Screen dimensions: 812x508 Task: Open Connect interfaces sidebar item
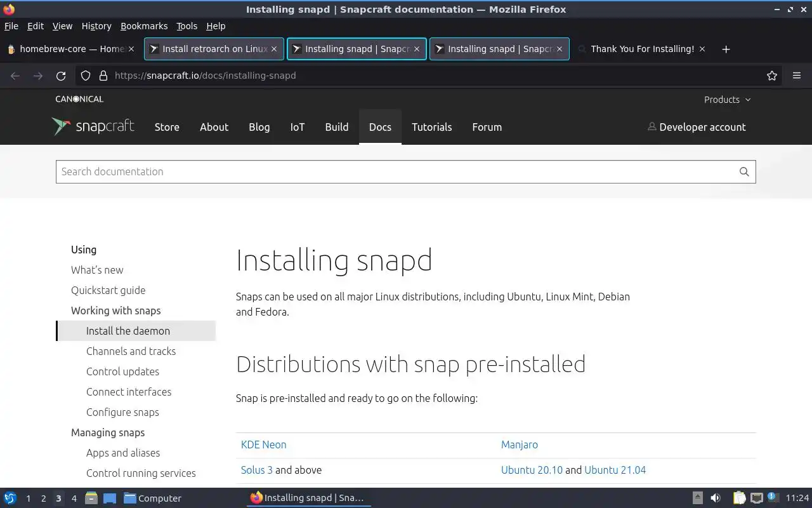click(129, 392)
